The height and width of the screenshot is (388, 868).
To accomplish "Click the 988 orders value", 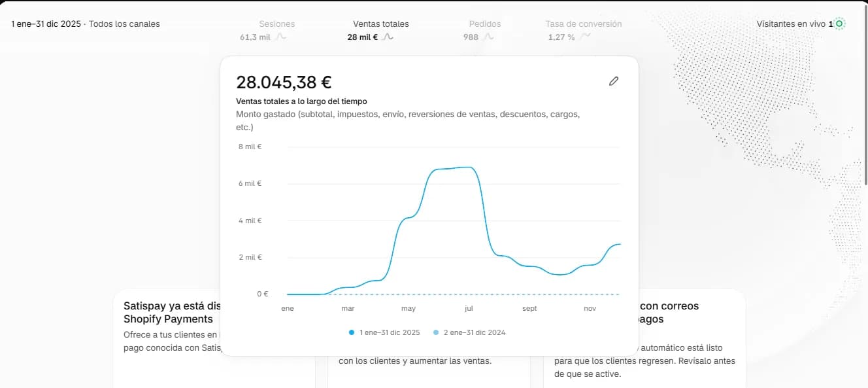I will point(471,37).
